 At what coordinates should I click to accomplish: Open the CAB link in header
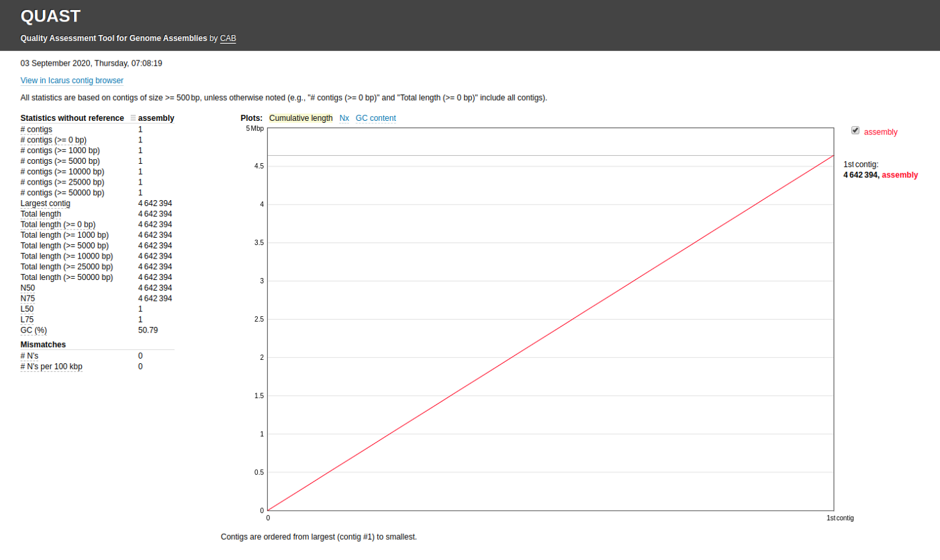tap(228, 38)
